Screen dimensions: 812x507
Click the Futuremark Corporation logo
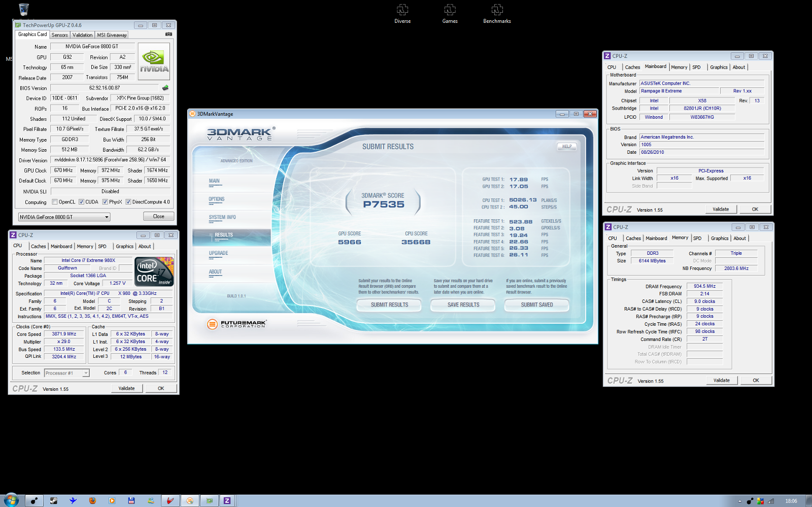(x=236, y=324)
